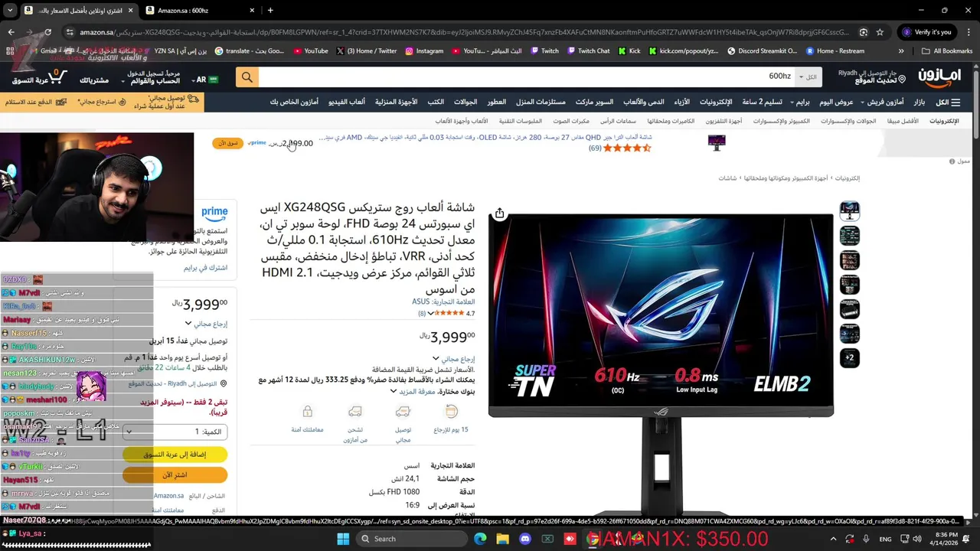Click the Windows taskbar Search box
The width and height of the screenshot is (980, 551).
(x=413, y=539)
